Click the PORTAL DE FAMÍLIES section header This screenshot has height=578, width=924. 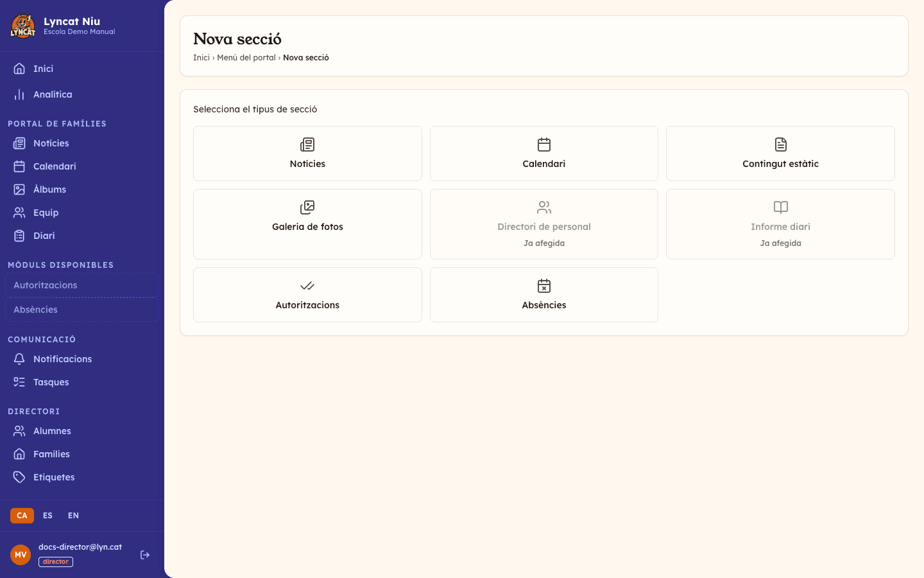[x=57, y=124]
